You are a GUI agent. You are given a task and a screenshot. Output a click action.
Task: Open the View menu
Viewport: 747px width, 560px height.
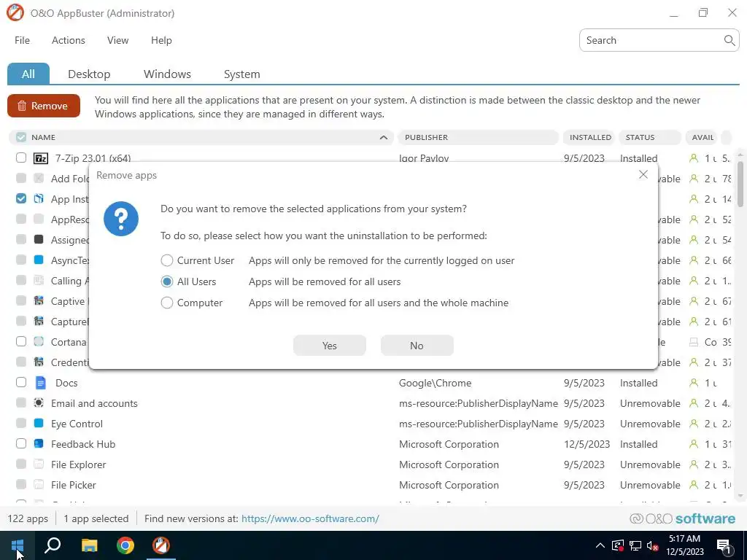tap(117, 41)
